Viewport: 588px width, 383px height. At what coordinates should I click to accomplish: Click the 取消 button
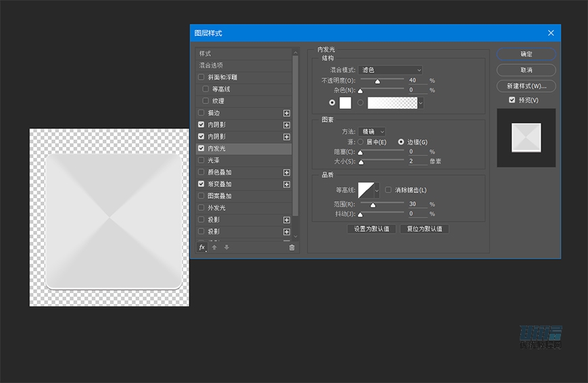point(526,70)
